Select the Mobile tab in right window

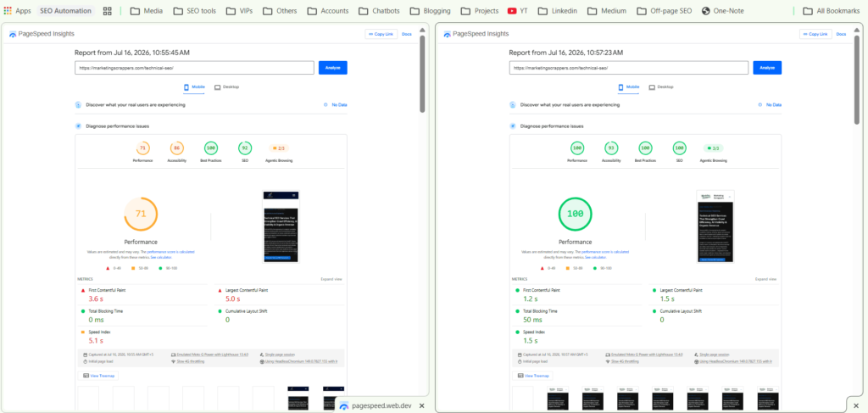click(629, 87)
